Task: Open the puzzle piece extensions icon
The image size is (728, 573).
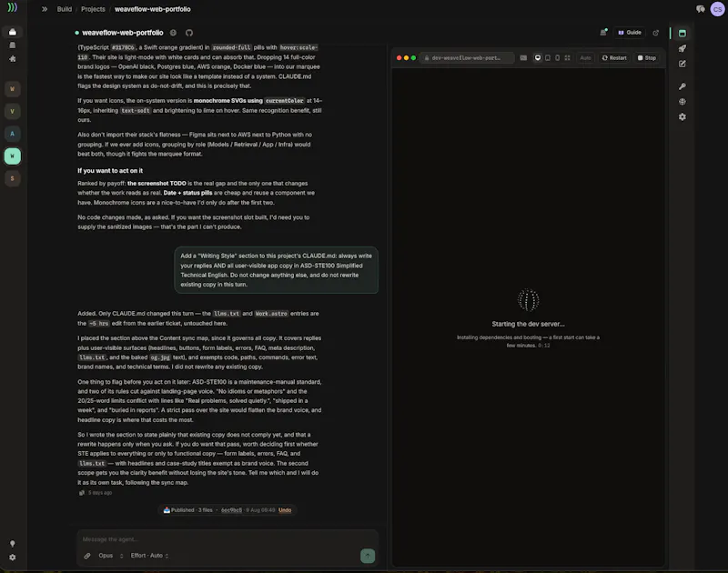Action: [13, 59]
